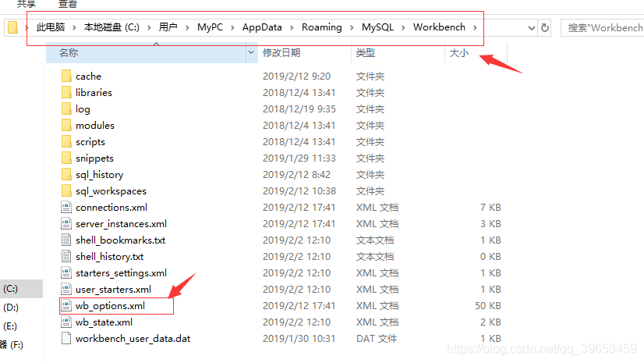The image size is (644, 363).
Task: Select the sql_workspaces folder name
Action: pyautogui.click(x=111, y=191)
